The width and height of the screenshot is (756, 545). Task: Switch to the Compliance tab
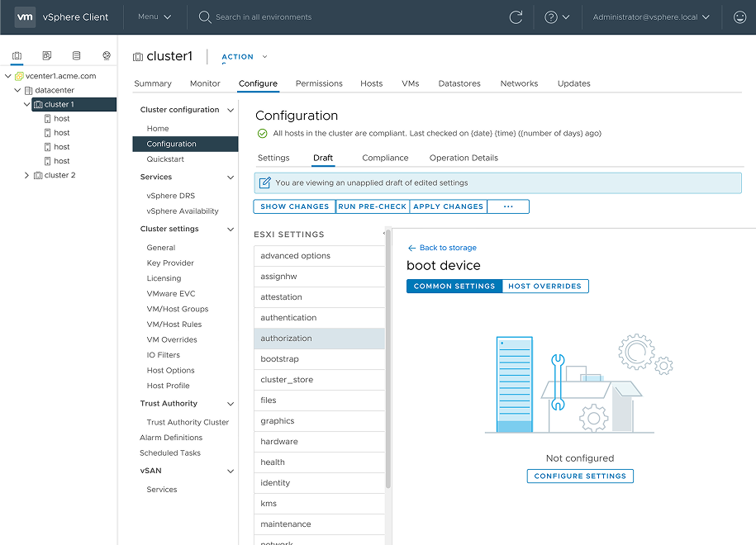pyautogui.click(x=385, y=158)
